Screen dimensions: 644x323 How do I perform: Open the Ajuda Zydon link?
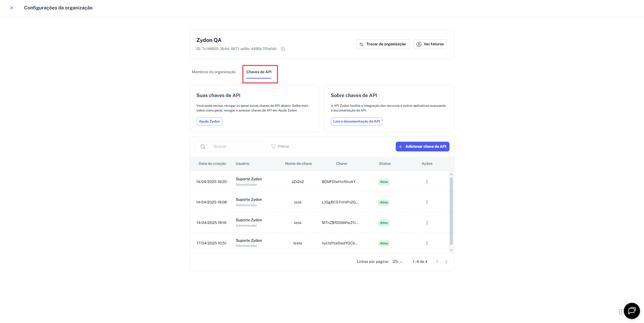coord(209,122)
